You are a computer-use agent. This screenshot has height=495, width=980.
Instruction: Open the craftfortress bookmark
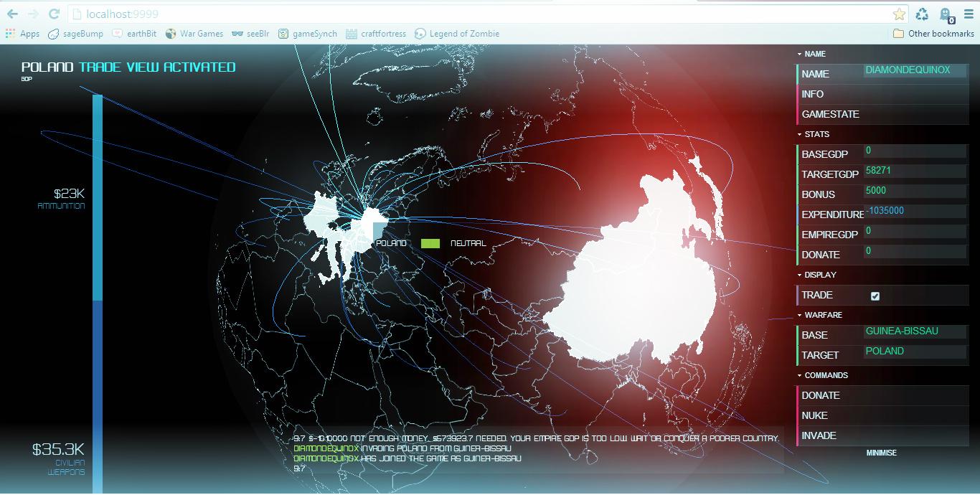coord(376,34)
